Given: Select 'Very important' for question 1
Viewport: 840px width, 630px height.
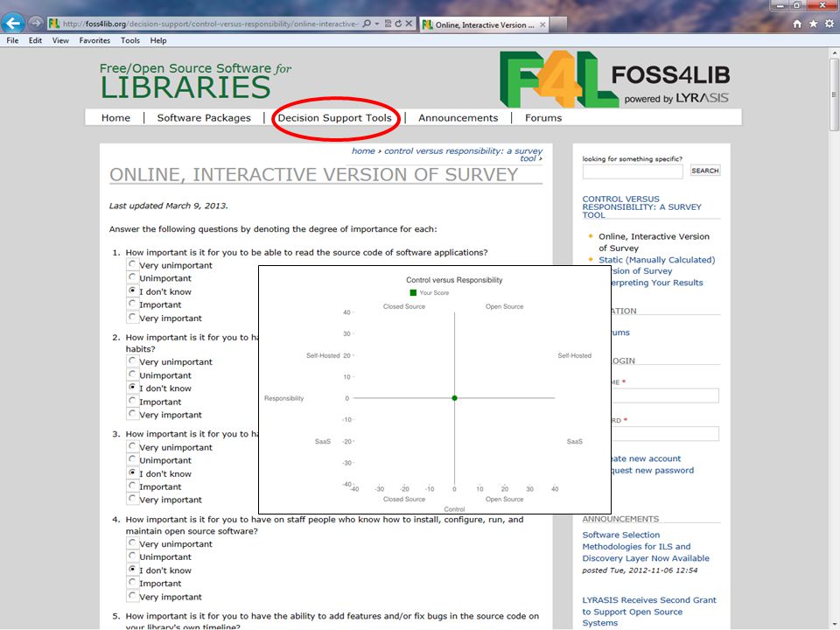Looking at the screenshot, I should click(x=132, y=317).
